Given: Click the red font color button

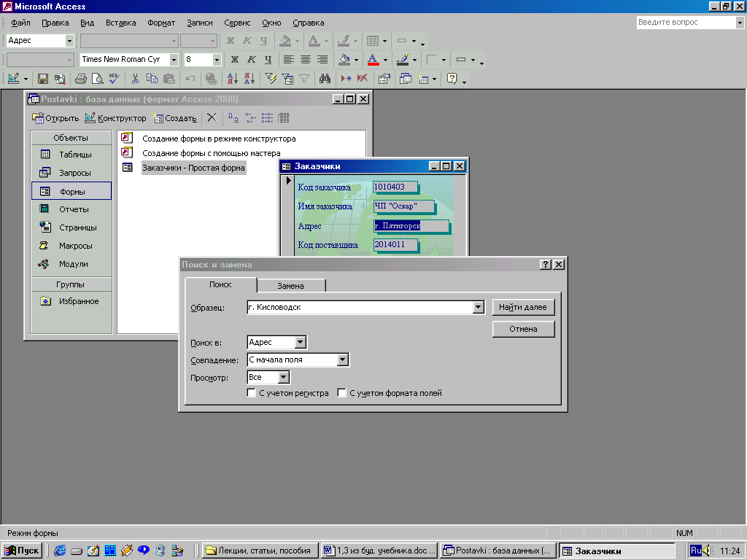Looking at the screenshot, I should pyautogui.click(x=373, y=60).
